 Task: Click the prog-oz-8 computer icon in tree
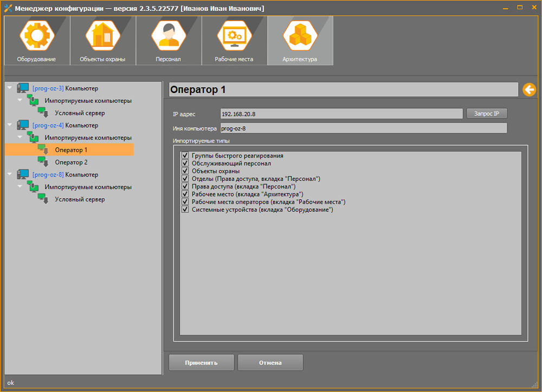pyautogui.click(x=23, y=175)
